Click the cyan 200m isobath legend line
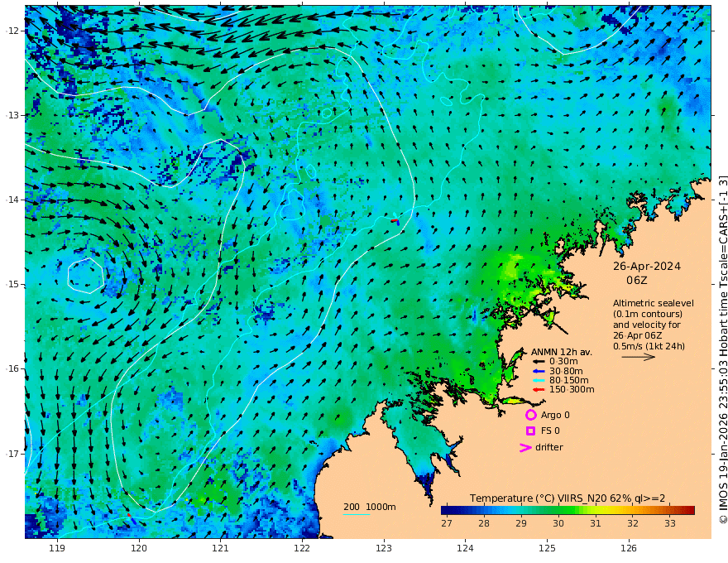 (356, 514)
